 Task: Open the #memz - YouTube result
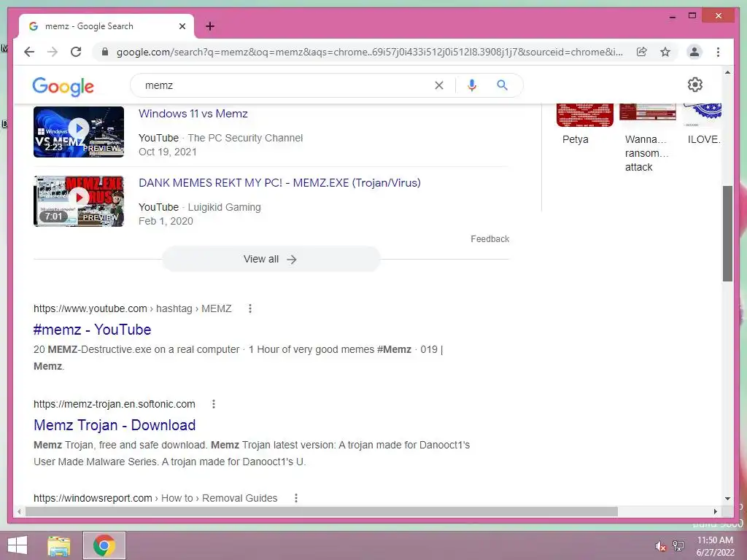coord(93,330)
